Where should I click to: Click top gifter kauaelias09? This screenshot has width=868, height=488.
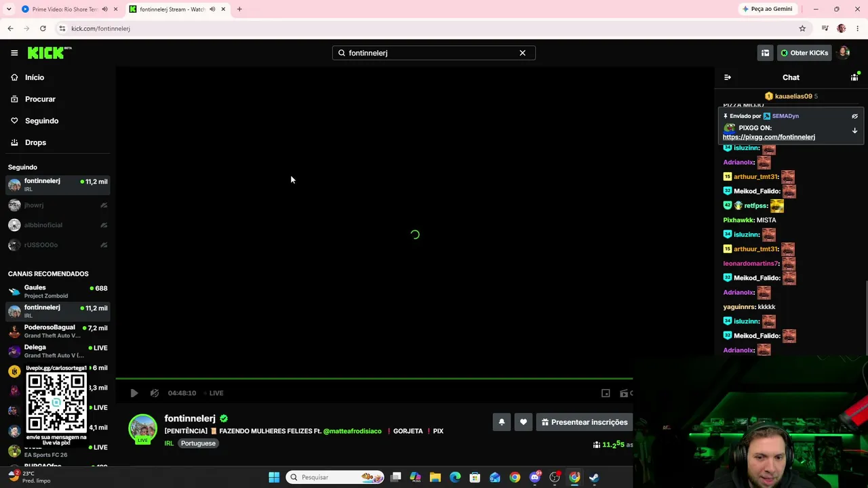(793, 96)
